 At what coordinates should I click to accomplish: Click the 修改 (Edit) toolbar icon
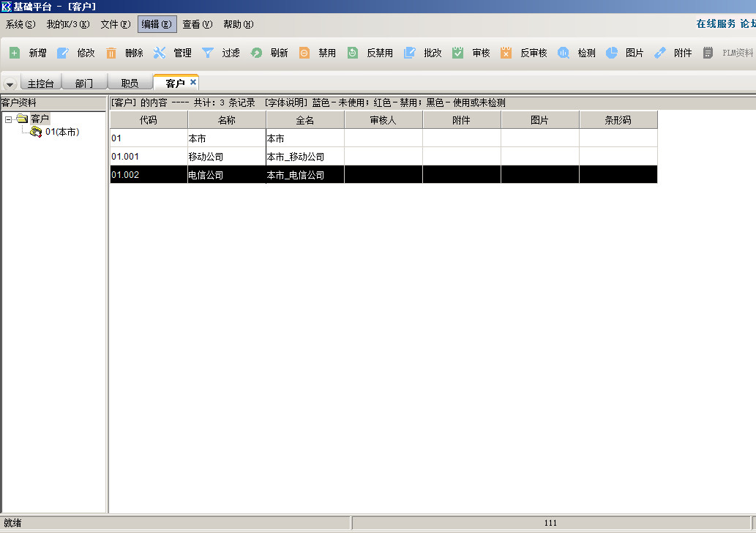pyautogui.click(x=63, y=53)
